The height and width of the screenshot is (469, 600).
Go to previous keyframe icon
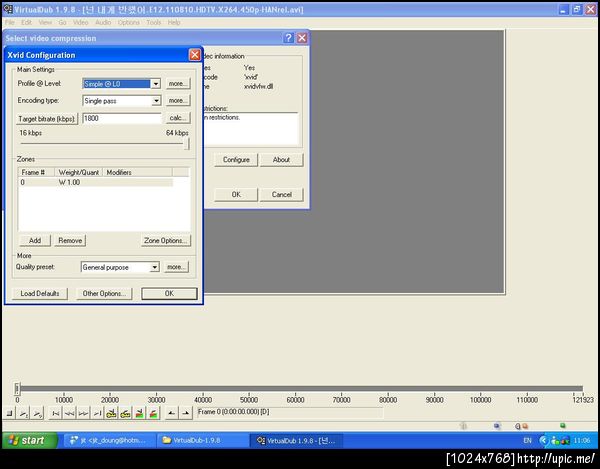[111, 413]
